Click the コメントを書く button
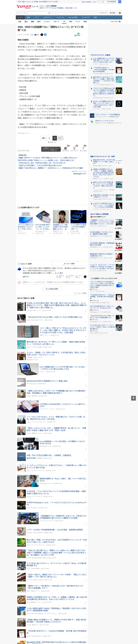The image size is (138, 644). coord(69,264)
